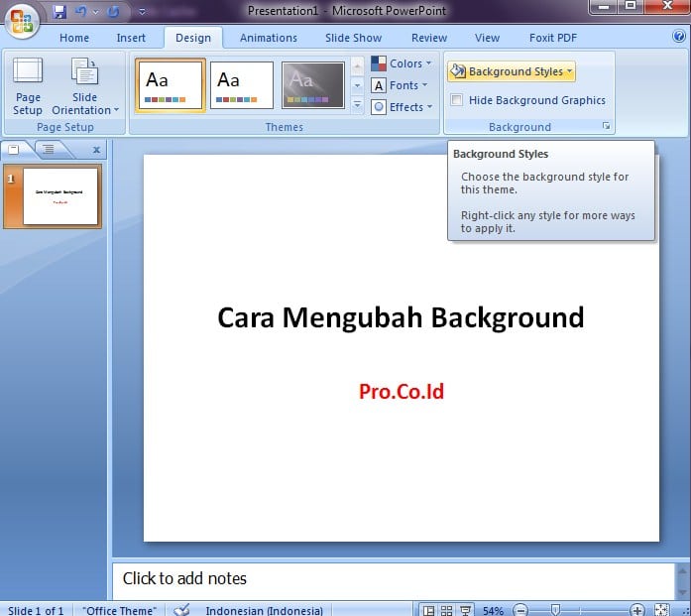Image resolution: width=691 pixels, height=616 pixels.
Task: Select the title text 'Cara Mengubah Background'
Action: tap(402, 317)
